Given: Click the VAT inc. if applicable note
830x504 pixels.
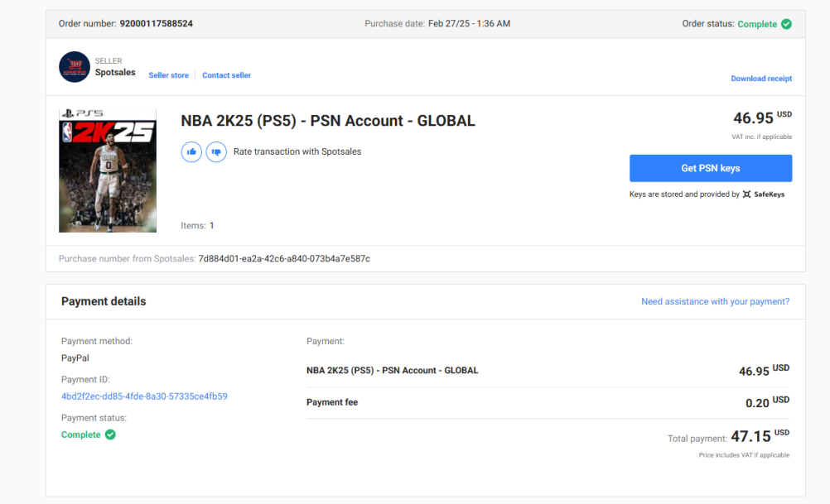Looking at the screenshot, I should click(x=762, y=137).
